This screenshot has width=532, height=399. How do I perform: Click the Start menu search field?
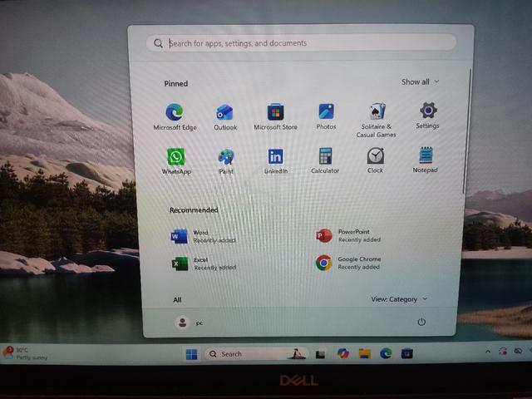(301, 43)
